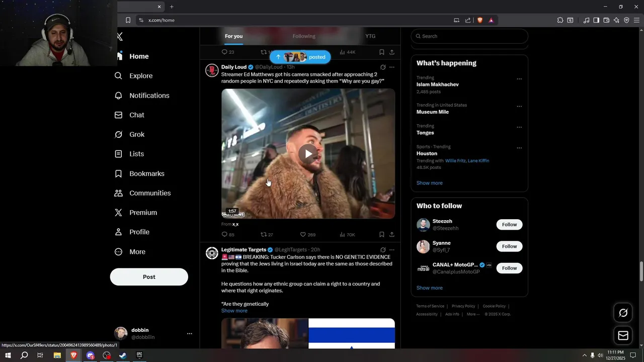Open Epic Games from the taskbar

pyautogui.click(x=139, y=355)
